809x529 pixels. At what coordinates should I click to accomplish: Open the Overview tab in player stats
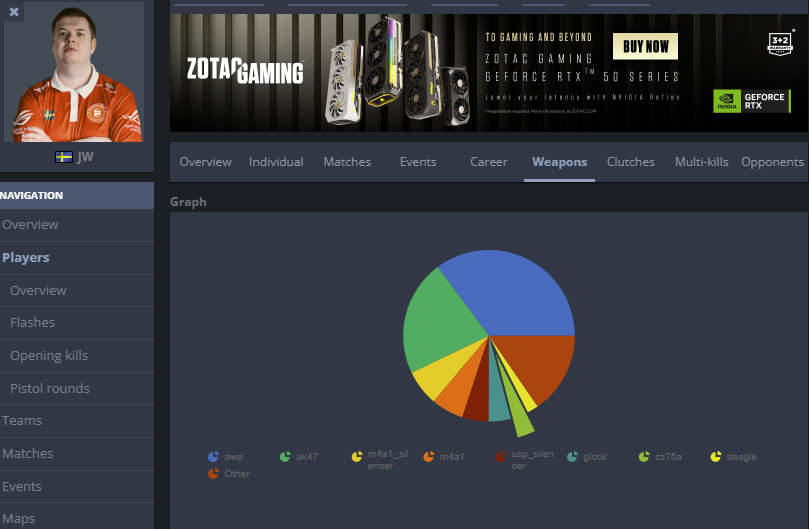coord(205,162)
